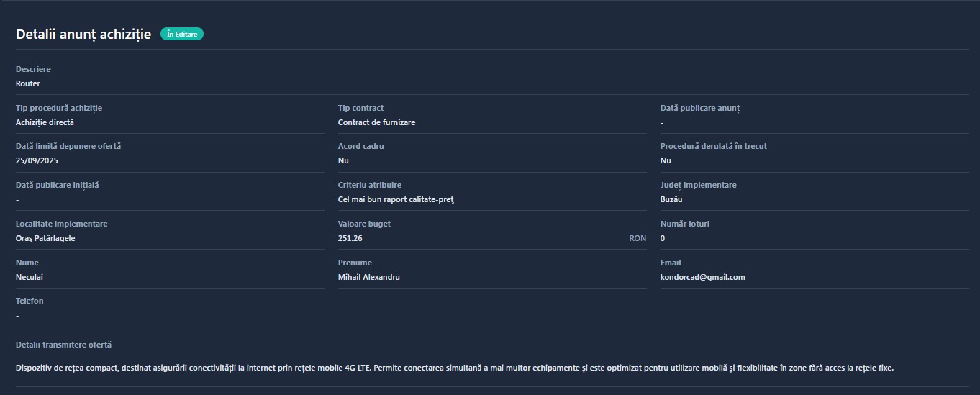Click the Acord cadru Nu value
The width and height of the screenshot is (980, 395).
[343, 160]
